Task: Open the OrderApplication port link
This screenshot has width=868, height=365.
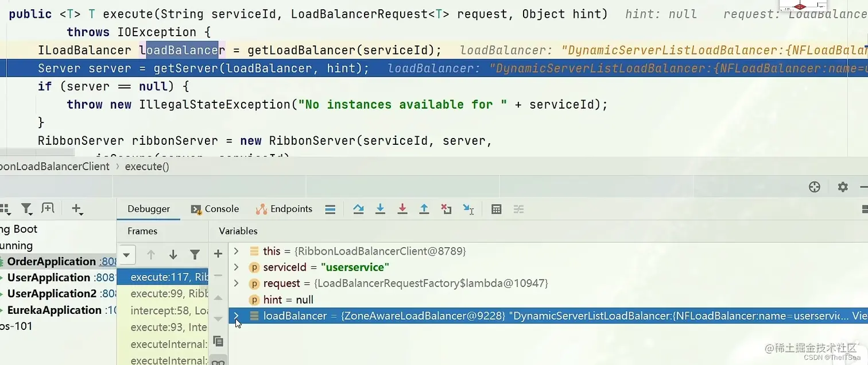Action: coord(108,262)
